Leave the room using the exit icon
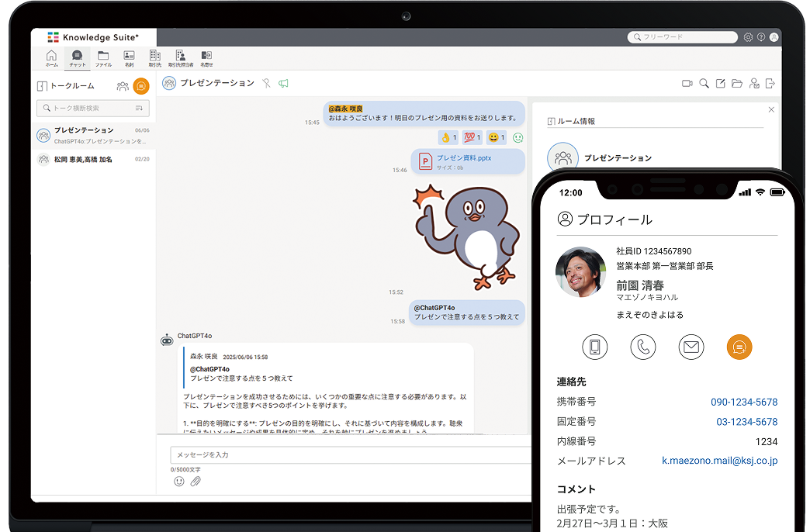This screenshot has height=532, width=810. coord(770,83)
